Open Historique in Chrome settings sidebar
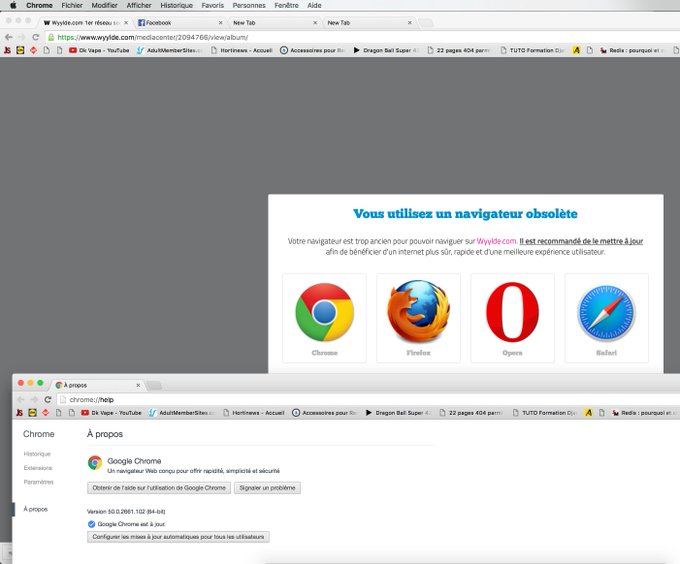Viewport: 680px width, 564px height. 37,454
